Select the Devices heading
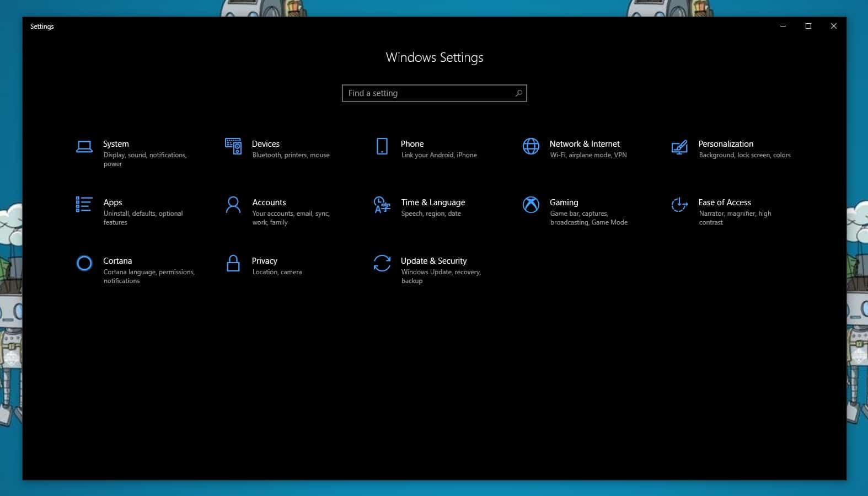Viewport: 868px width, 496px height. 266,144
